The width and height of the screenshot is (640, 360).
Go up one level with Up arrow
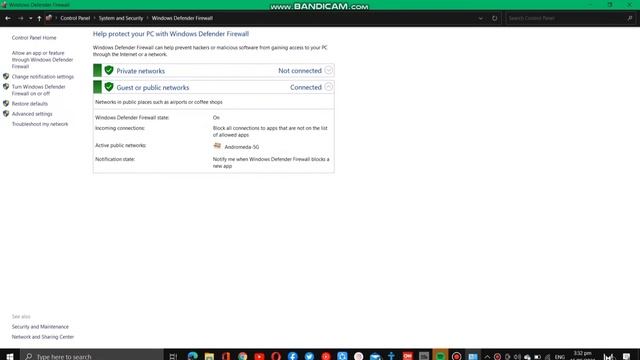click(x=39, y=18)
